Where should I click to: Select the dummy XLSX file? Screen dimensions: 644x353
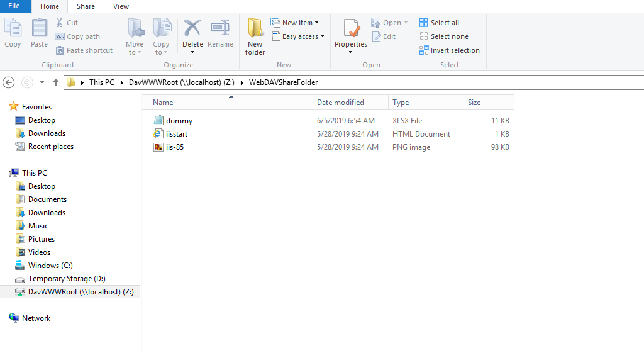point(179,121)
